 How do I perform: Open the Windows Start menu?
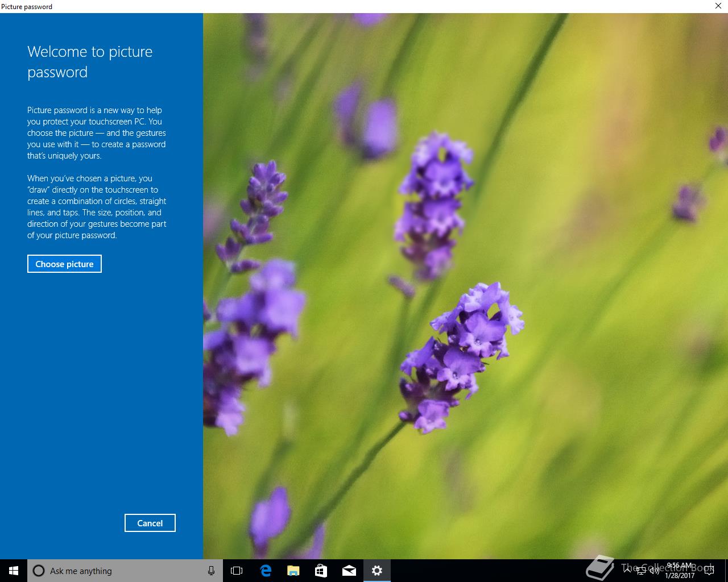(x=14, y=571)
